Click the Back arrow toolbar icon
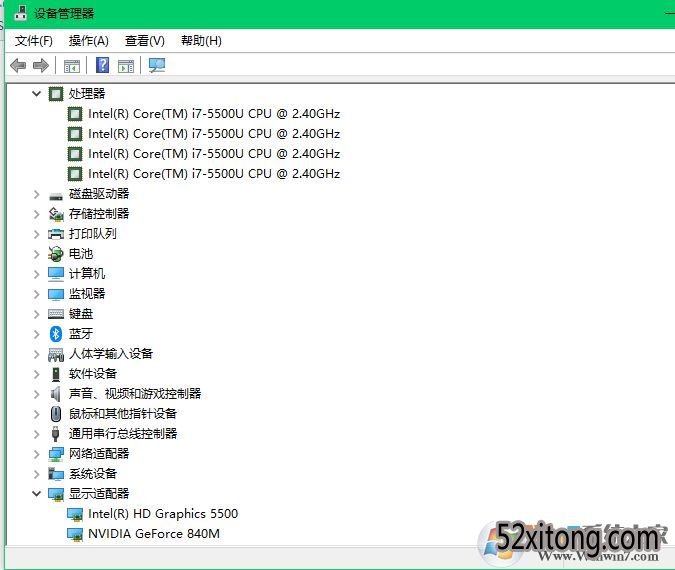 pos(18,66)
